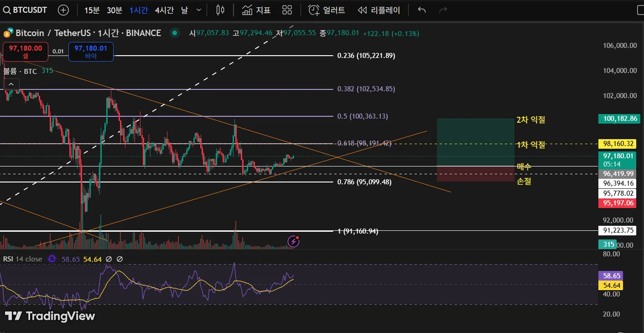This screenshot has height=333, width=644.
Task: Click the 95,778.02 white price tag
Action: [x=617, y=193]
